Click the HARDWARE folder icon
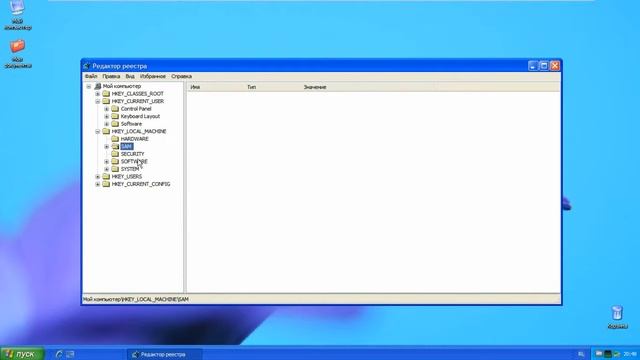The width and height of the screenshot is (640, 360). [115, 139]
